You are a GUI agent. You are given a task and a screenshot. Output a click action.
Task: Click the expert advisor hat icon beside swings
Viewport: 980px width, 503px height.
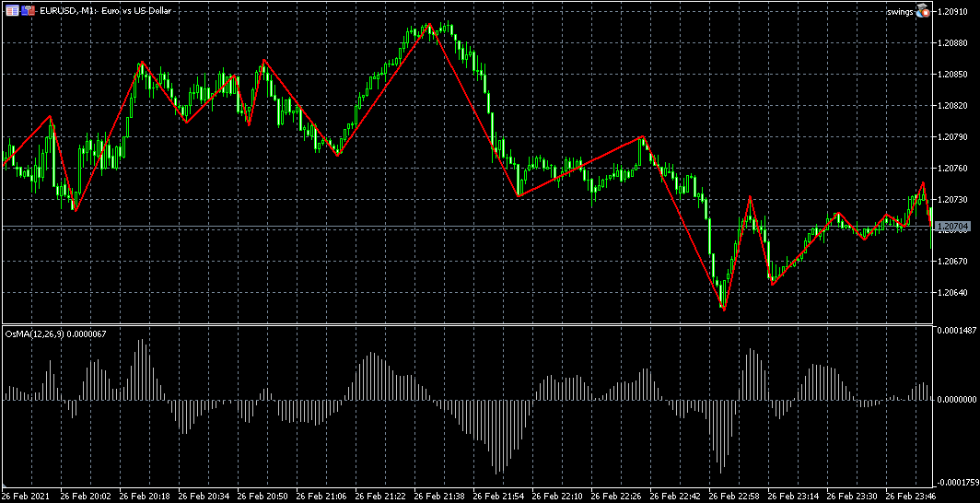pyautogui.click(x=923, y=11)
